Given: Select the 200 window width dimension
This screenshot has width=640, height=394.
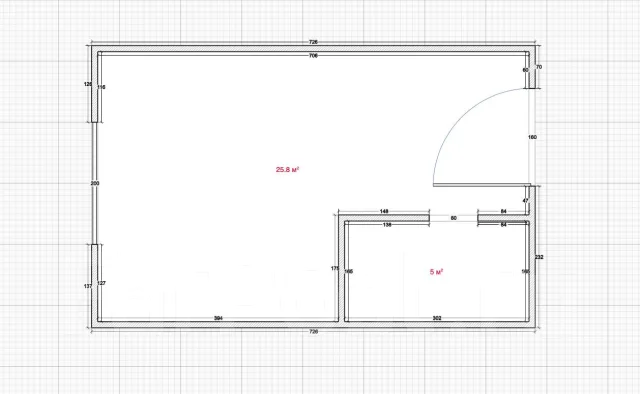Looking at the screenshot, I should [95, 183].
